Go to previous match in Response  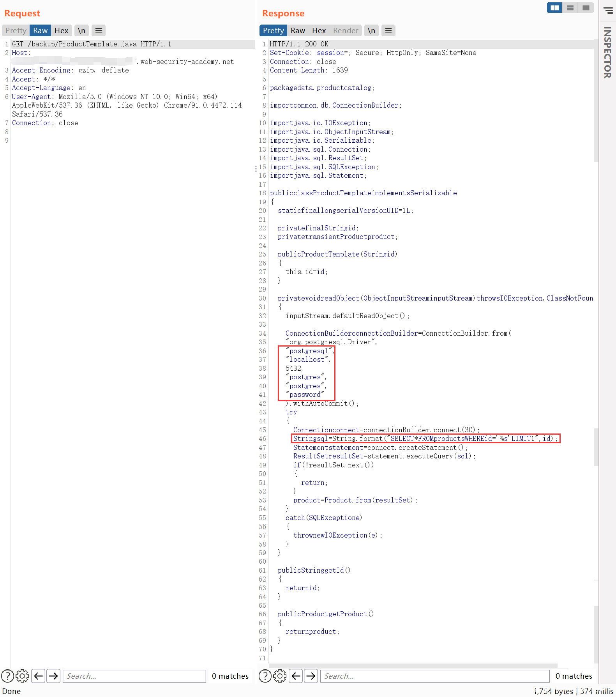click(296, 676)
